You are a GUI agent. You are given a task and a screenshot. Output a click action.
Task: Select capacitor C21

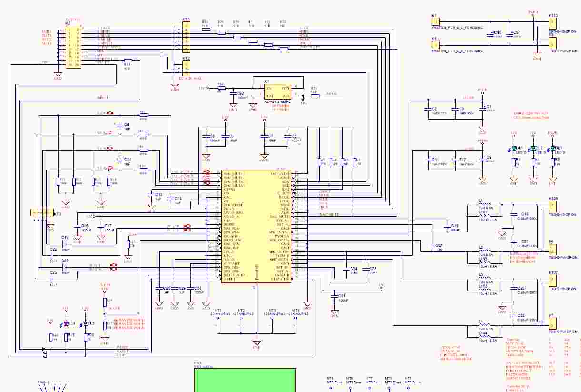pyautogui.click(x=431, y=245)
